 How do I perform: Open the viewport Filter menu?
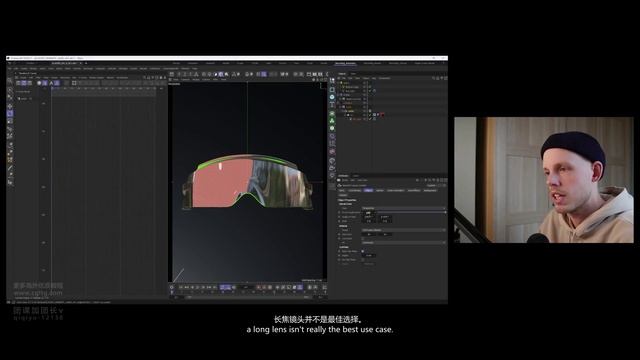pyautogui.click(x=216, y=79)
